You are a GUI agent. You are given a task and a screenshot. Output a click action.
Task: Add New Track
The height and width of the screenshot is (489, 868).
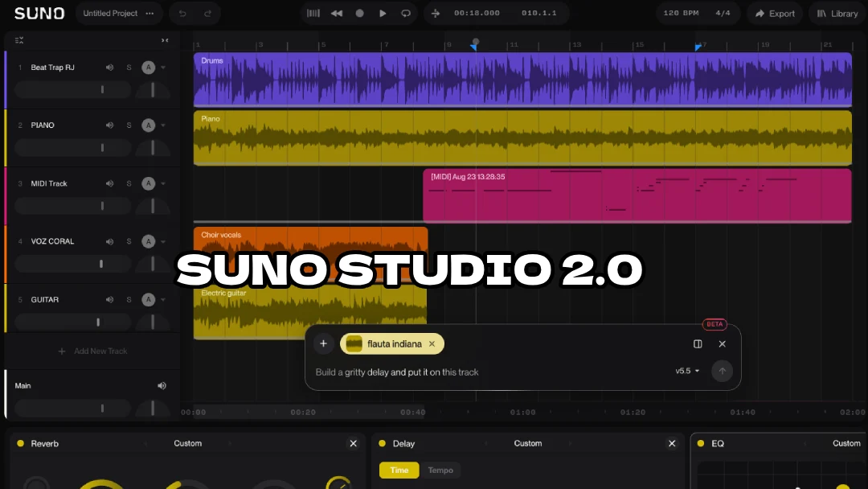click(x=92, y=351)
